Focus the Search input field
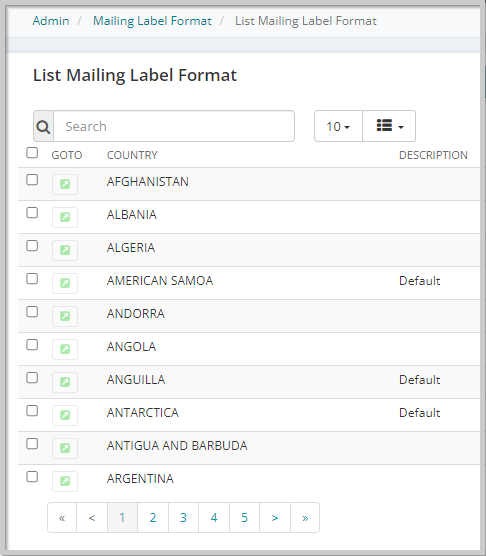The image size is (486, 556). coord(174,126)
